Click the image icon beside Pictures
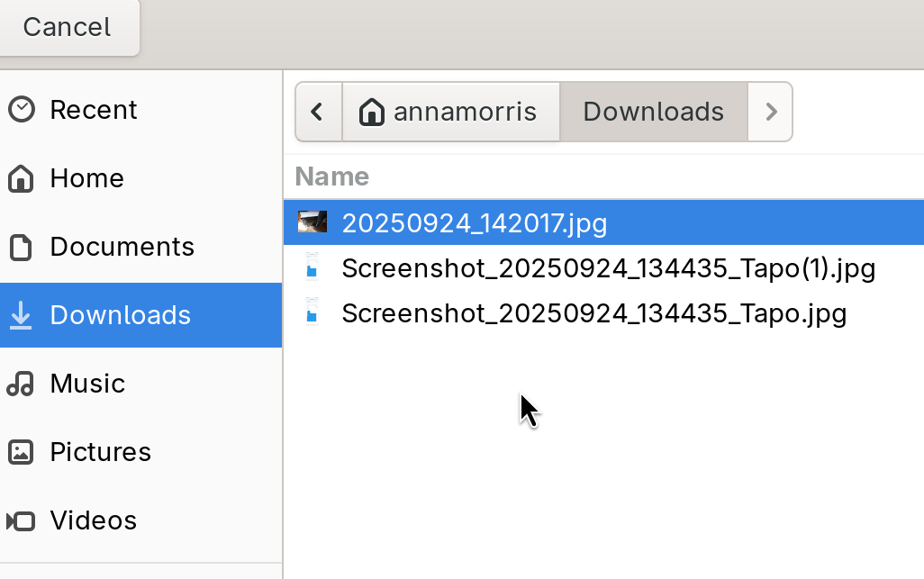 21,452
